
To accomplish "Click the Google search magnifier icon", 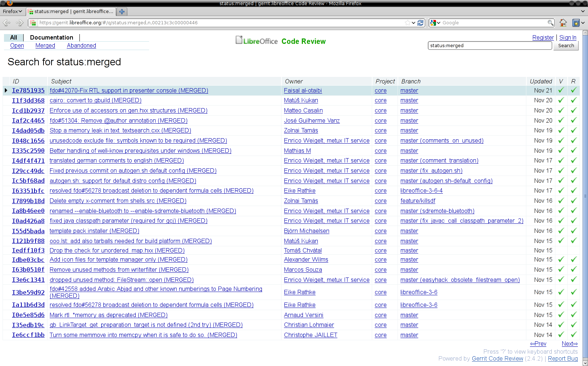I will click(550, 23).
